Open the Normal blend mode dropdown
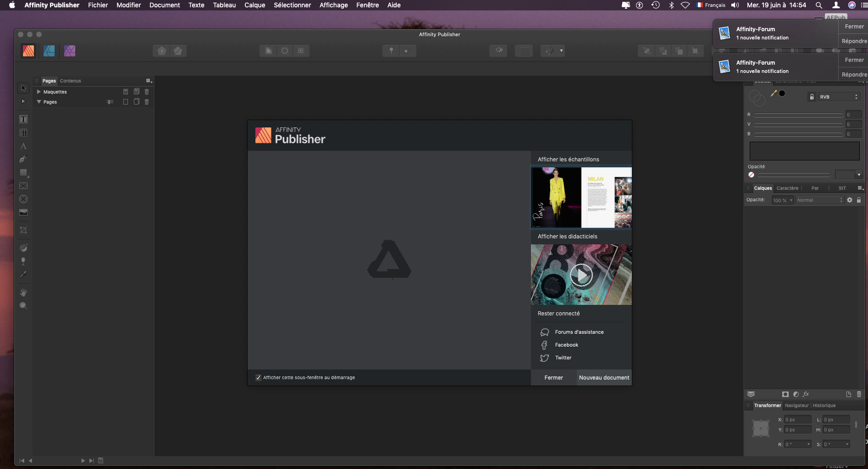The width and height of the screenshot is (868, 469). [x=819, y=200]
